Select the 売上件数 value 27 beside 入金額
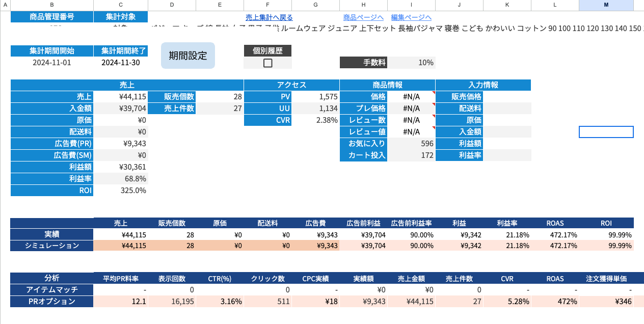This screenshot has height=324, width=644. [220, 109]
